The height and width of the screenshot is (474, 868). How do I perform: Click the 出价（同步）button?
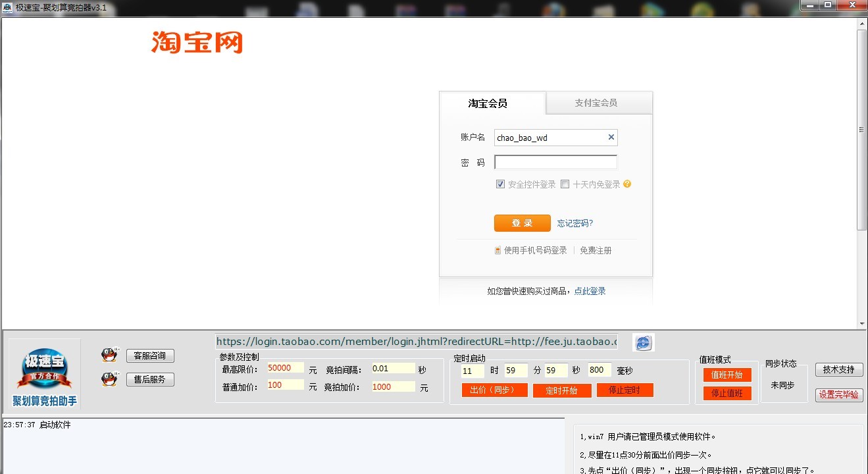tap(495, 390)
